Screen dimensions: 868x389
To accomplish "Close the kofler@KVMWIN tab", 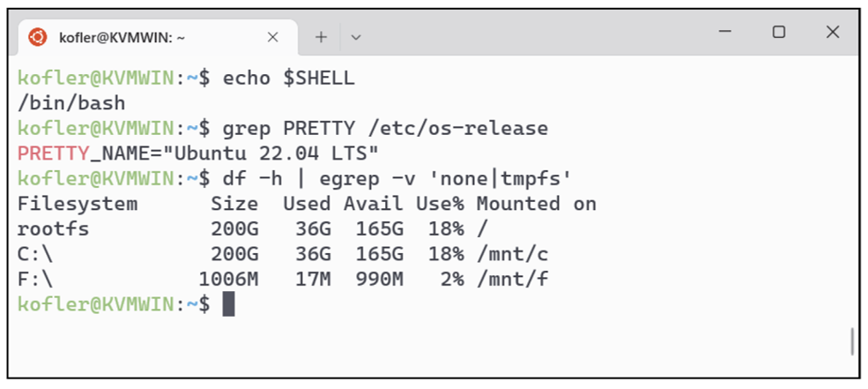I will (x=272, y=37).
